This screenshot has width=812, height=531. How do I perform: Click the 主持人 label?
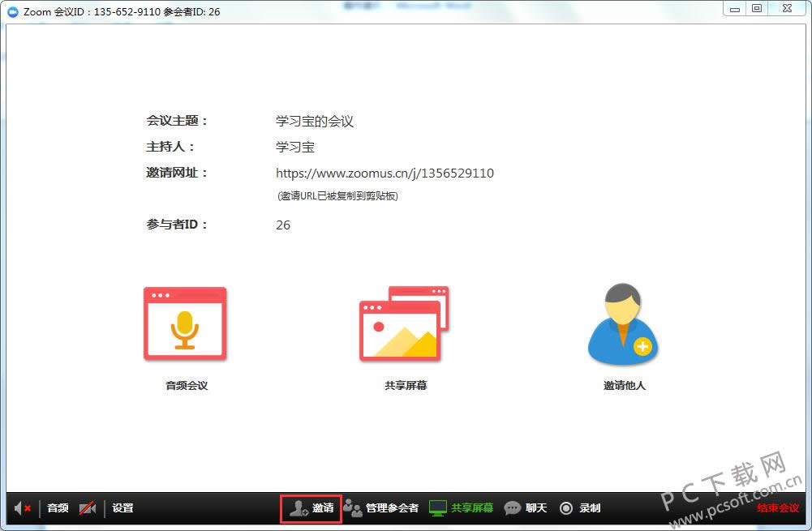coord(170,147)
